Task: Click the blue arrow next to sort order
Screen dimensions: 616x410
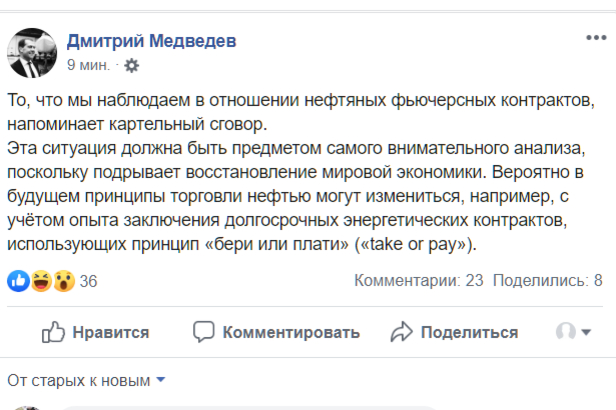Action: pyautogui.click(x=161, y=380)
